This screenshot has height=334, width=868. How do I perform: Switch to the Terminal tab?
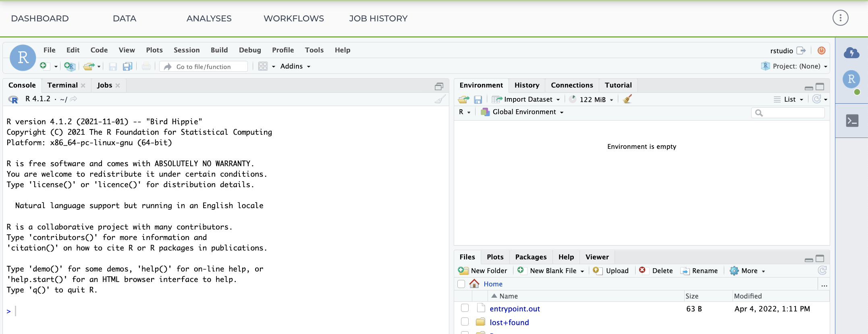click(x=62, y=85)
